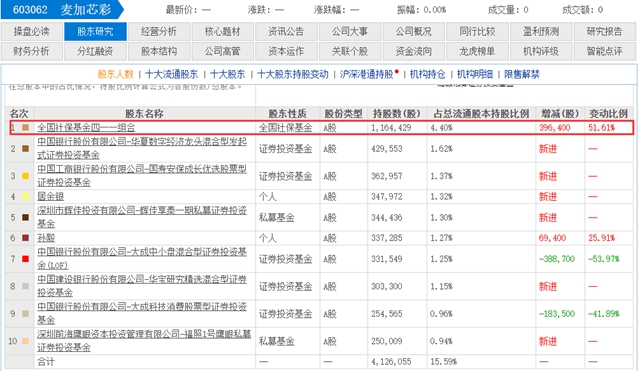The width and height of the screenshot is (640, 371).
Task: Open the 经营分析 tab
Action: [159, 31]
